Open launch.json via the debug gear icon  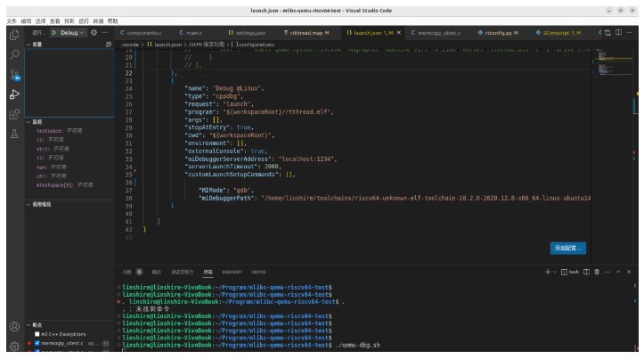(94, 33)
